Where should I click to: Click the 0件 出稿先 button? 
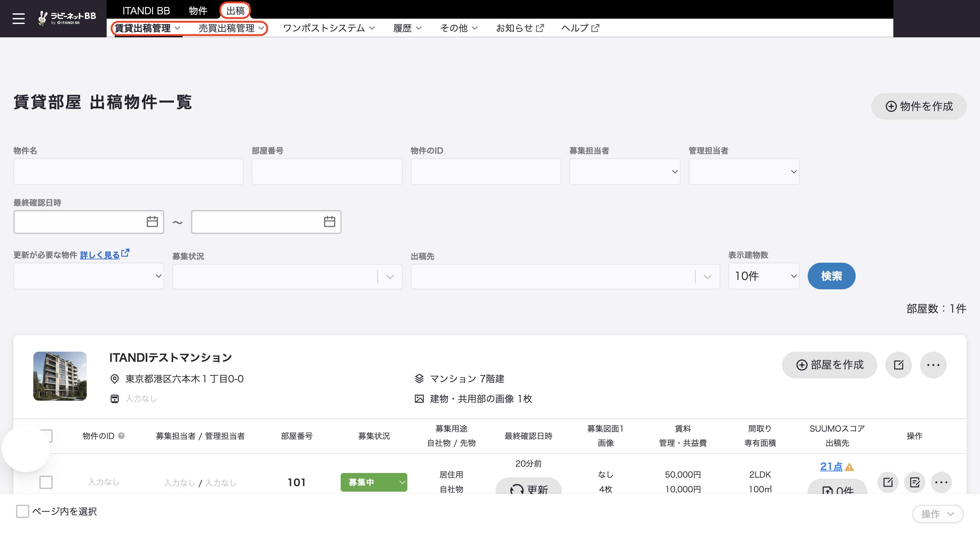click(837, 487)
